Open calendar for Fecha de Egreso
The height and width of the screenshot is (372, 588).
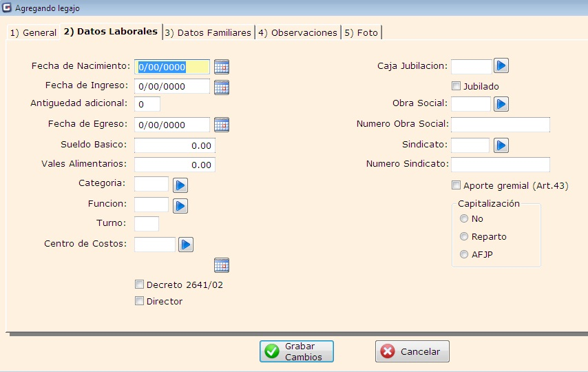(221, 125)
